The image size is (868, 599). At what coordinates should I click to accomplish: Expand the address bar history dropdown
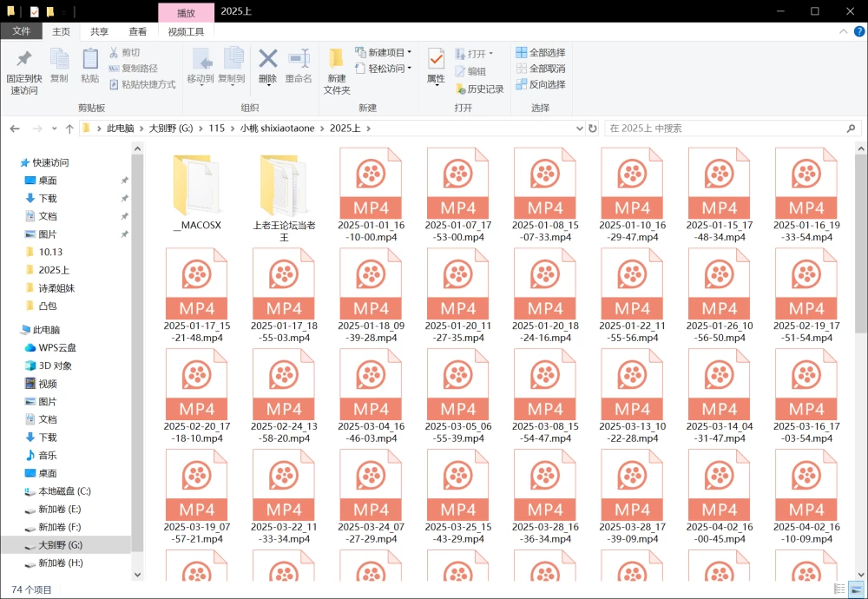tap(580, 128)
